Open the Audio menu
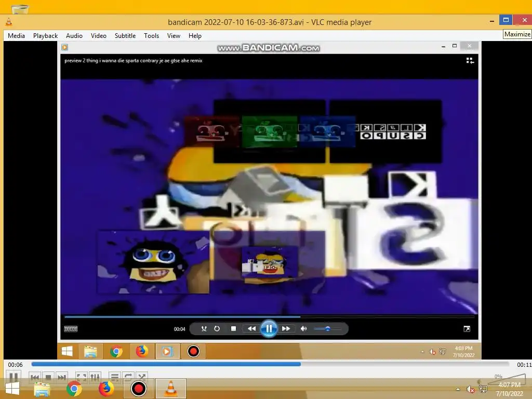 [74, 36]
